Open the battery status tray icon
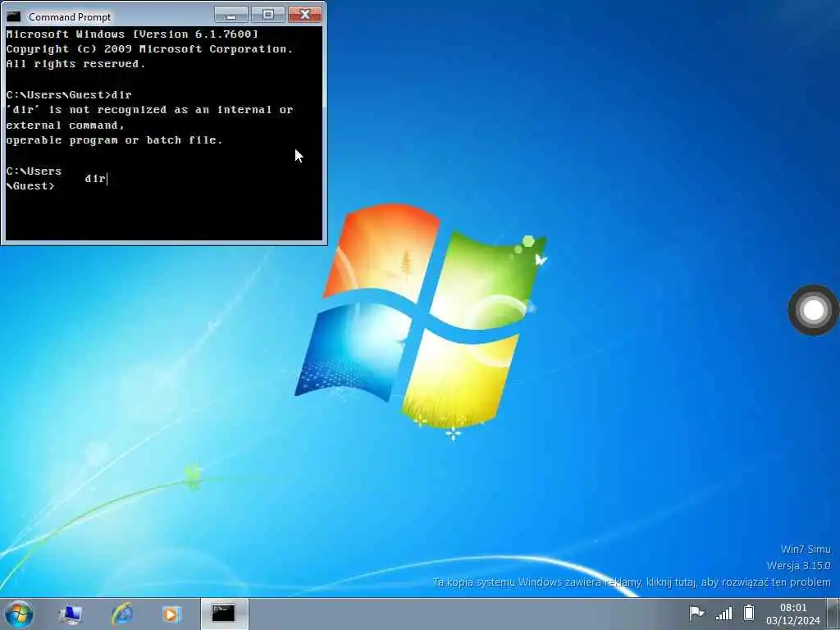 pos(749,612)
